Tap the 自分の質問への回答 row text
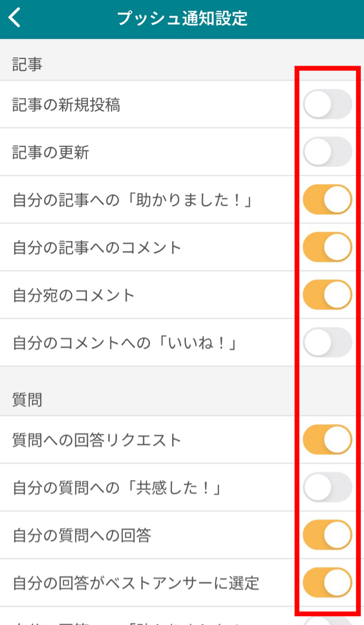The height and width of the screenshot is (625, 364). point(81,535)
